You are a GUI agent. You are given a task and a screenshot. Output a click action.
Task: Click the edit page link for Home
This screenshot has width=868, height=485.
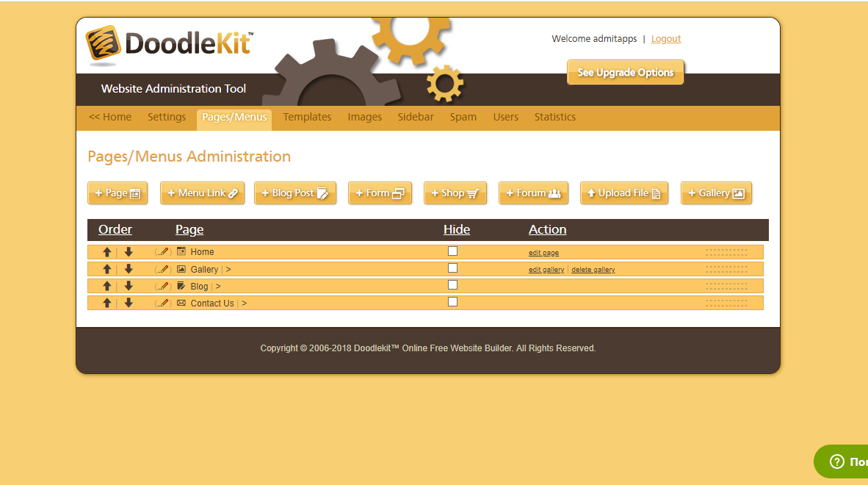coord(543,253)
